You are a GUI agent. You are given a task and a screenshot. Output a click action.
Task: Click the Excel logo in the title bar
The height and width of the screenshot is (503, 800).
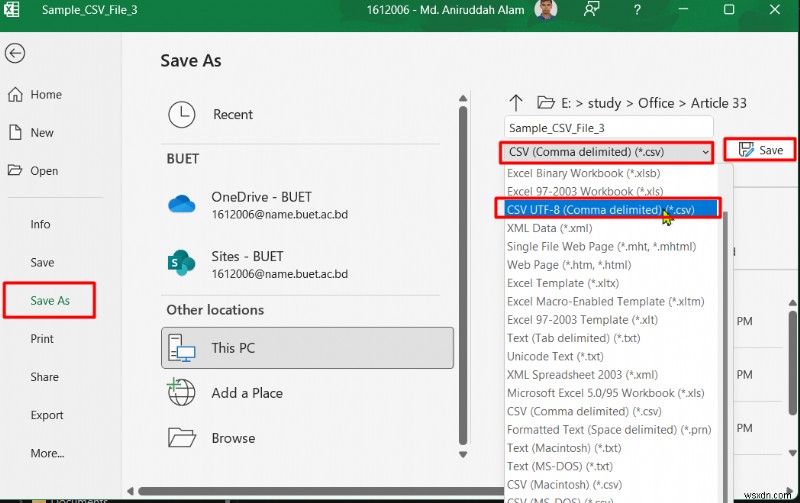coord(11,10)
